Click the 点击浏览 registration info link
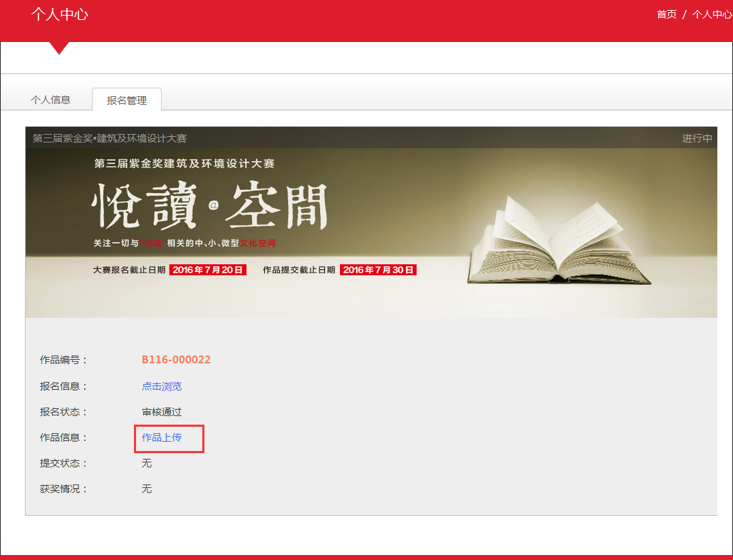 point(162,386)
